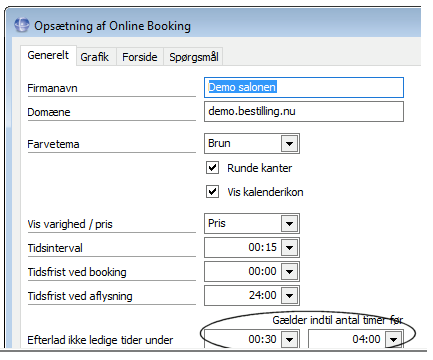Viewport: 433px width, 360px height.
Task: Click the Firmanavn label
Action: click(52, 88)
